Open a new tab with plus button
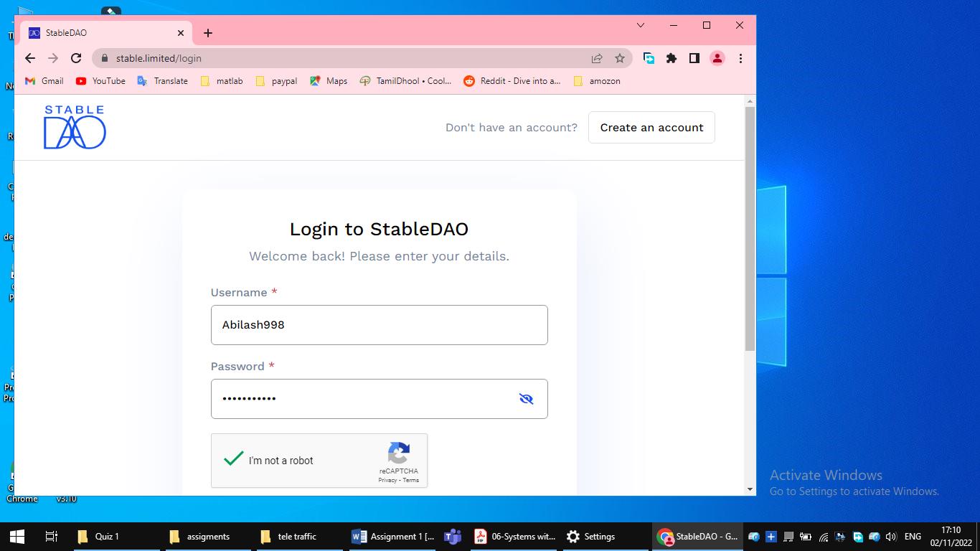Viewport: 980px width, 551px height. coord(208,33)
